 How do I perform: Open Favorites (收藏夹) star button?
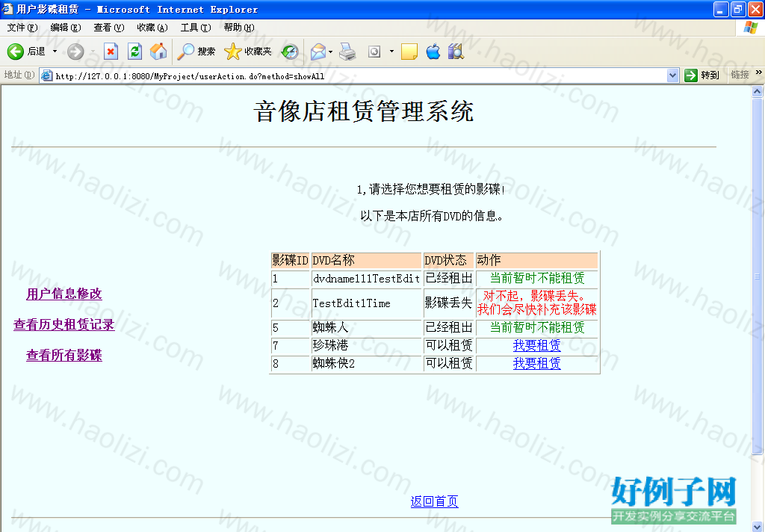[x=247, y=52]
